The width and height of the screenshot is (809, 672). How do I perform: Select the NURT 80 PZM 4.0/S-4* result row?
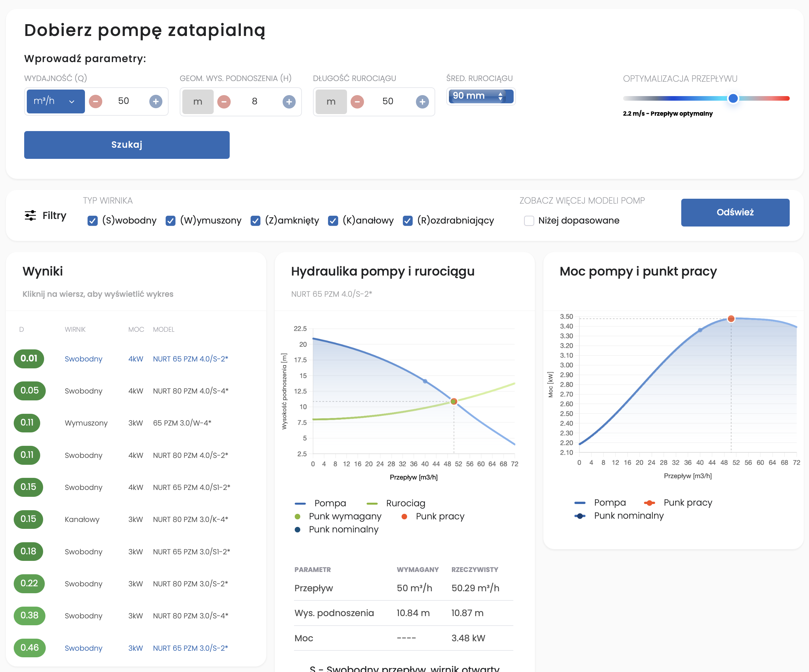190,391
